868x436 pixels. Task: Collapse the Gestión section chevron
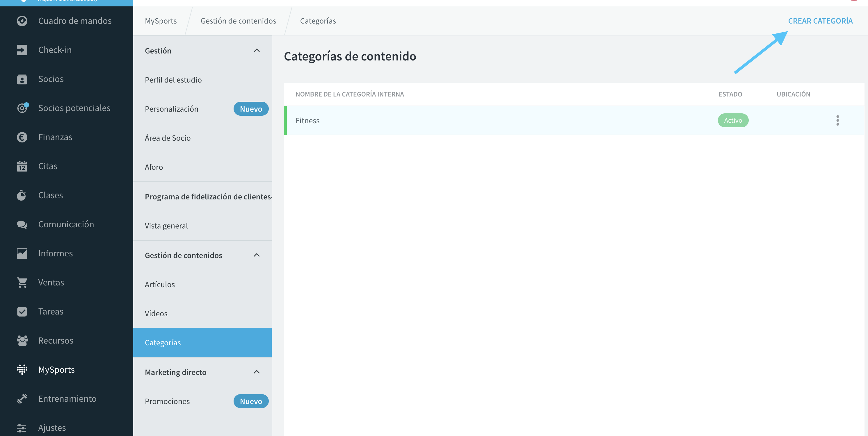click(x=257, y=51)
